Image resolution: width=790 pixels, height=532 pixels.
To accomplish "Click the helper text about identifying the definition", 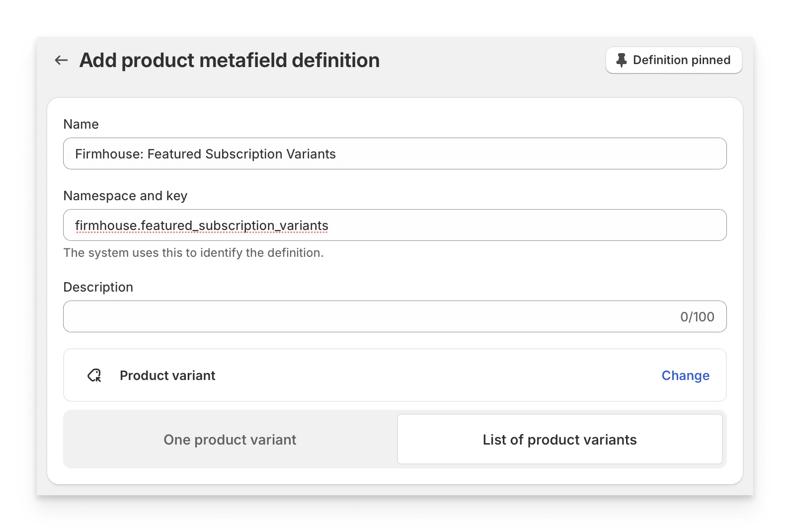I will tap(193, 253).
